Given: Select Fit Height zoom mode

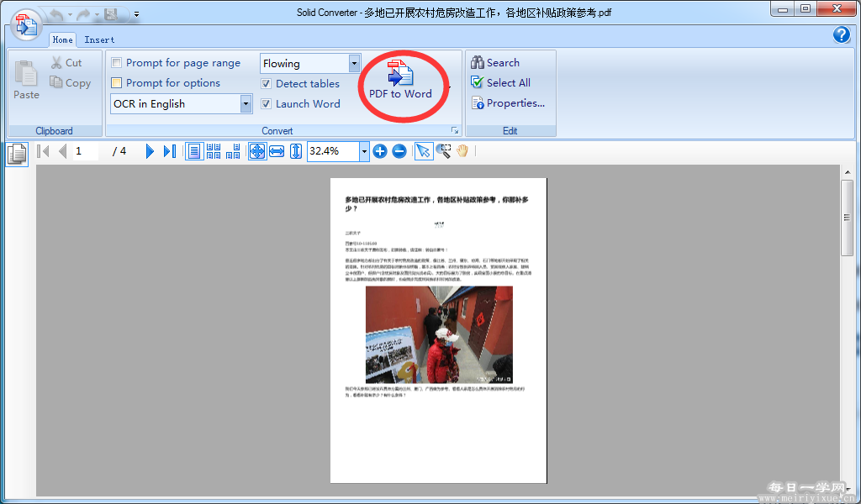Looking at the screenshot, I should [x=296, y=151].
